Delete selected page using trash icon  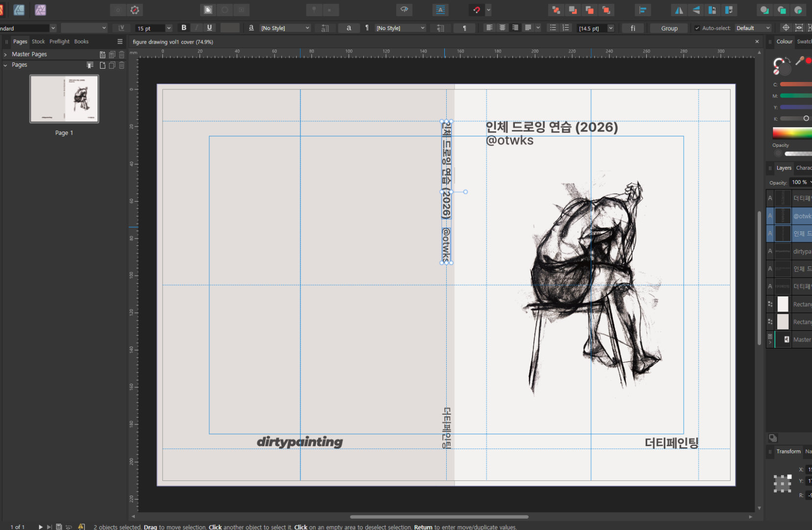coord(122,65)
